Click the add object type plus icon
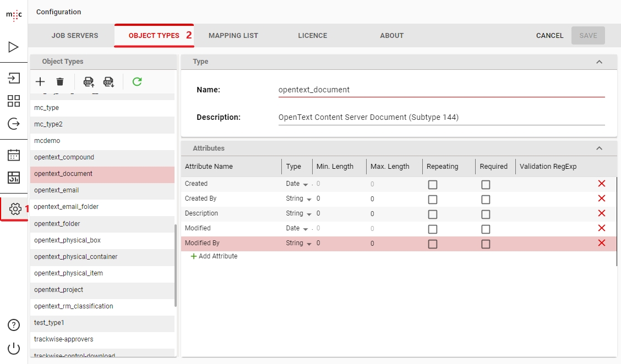 [x=40, y=82]
